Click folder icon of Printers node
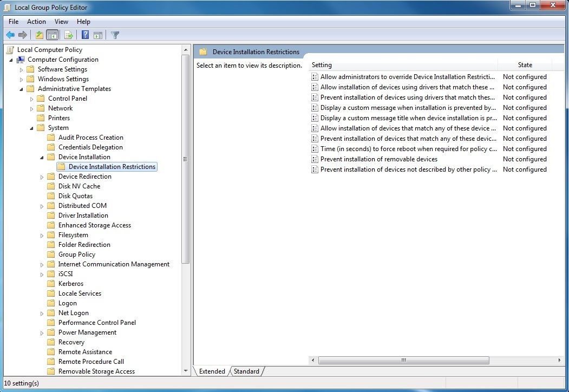This screenshot has height=392, width=569. [x=41, y=118]
